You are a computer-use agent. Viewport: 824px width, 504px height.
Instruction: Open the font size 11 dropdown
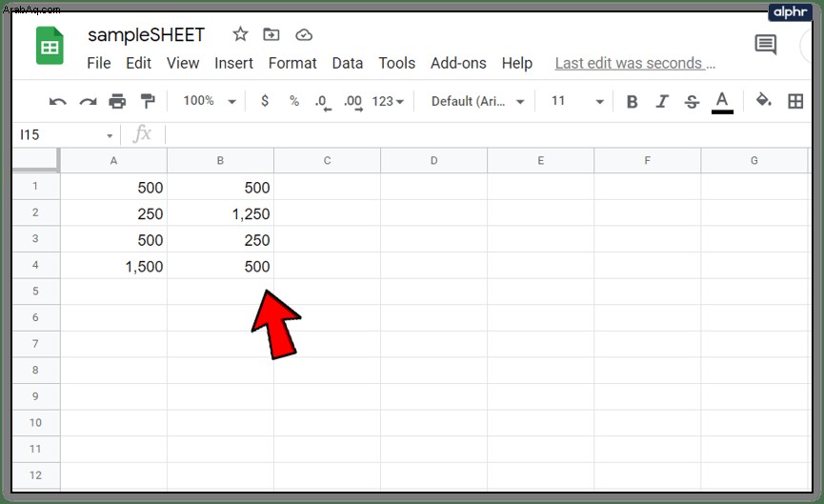[x=577, y=101]
